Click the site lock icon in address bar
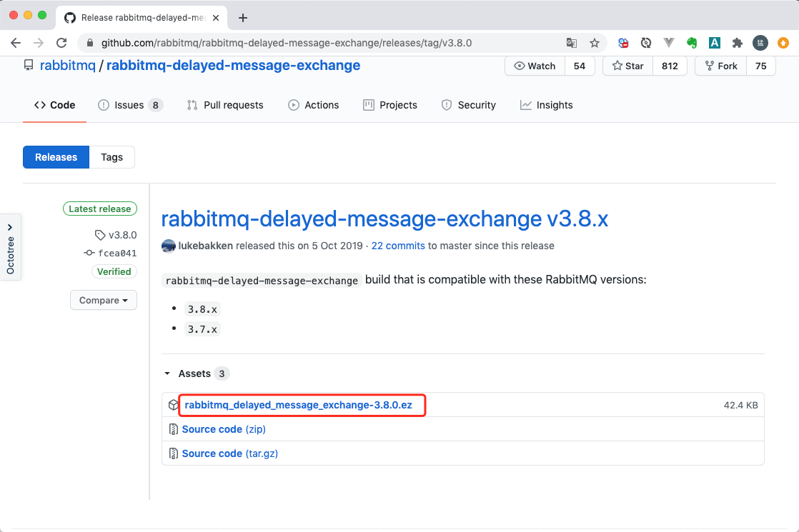Screen dimensions: 799x532 point(89,43)
